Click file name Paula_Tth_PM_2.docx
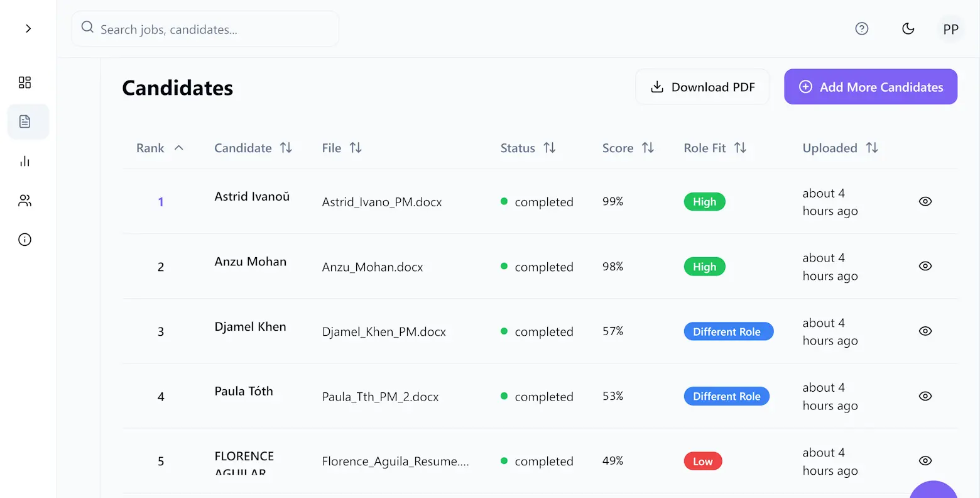 (380, 397)
